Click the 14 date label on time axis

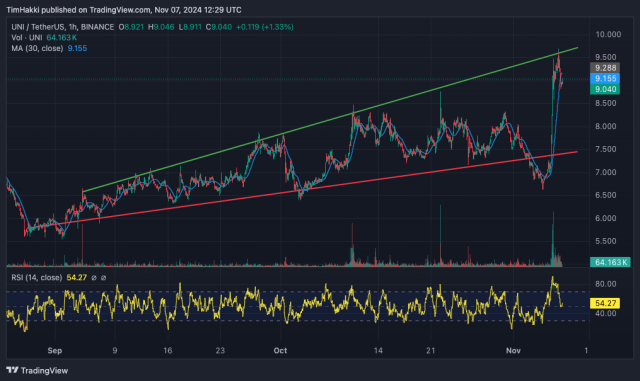pyautogui.click(x=378, y=350)
